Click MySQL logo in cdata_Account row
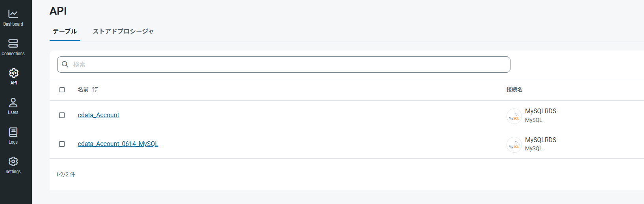 (x=514, y=116)
